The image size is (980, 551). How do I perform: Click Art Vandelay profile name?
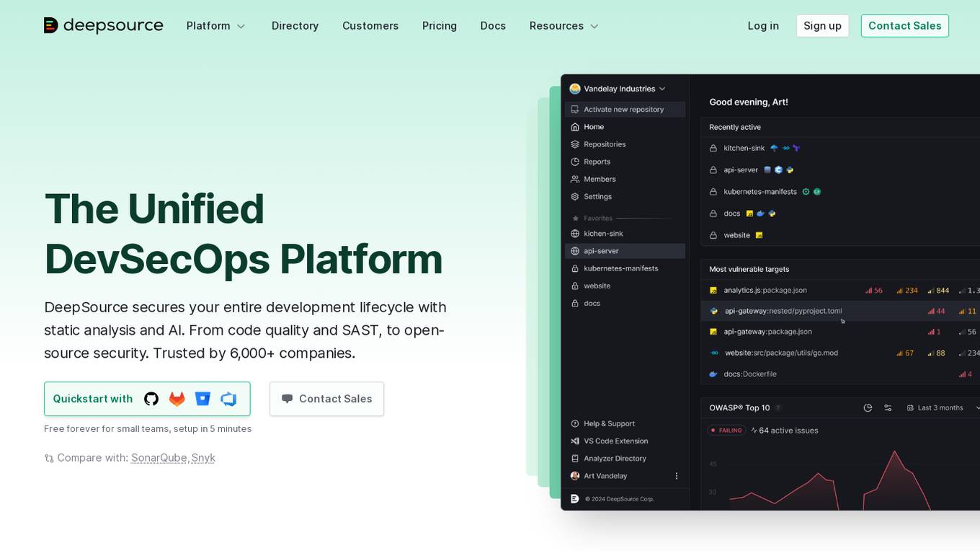point(605,476)
